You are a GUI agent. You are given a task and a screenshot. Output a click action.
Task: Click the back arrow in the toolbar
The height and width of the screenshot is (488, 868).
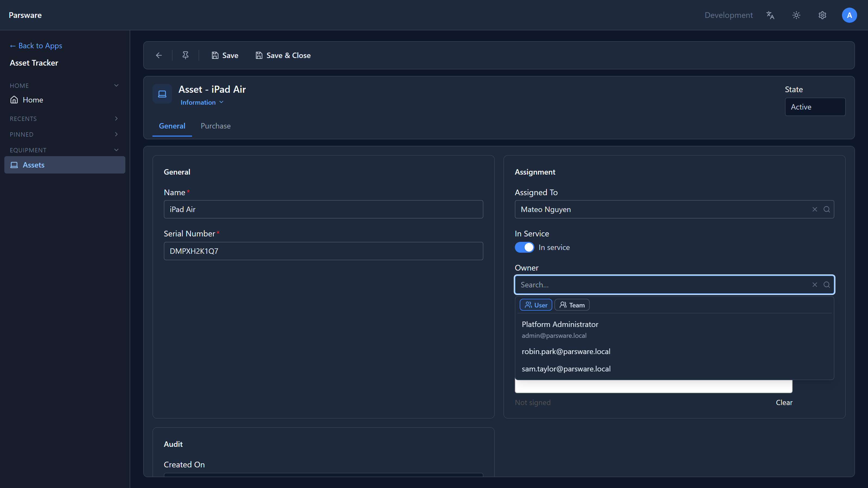(159, 55)
